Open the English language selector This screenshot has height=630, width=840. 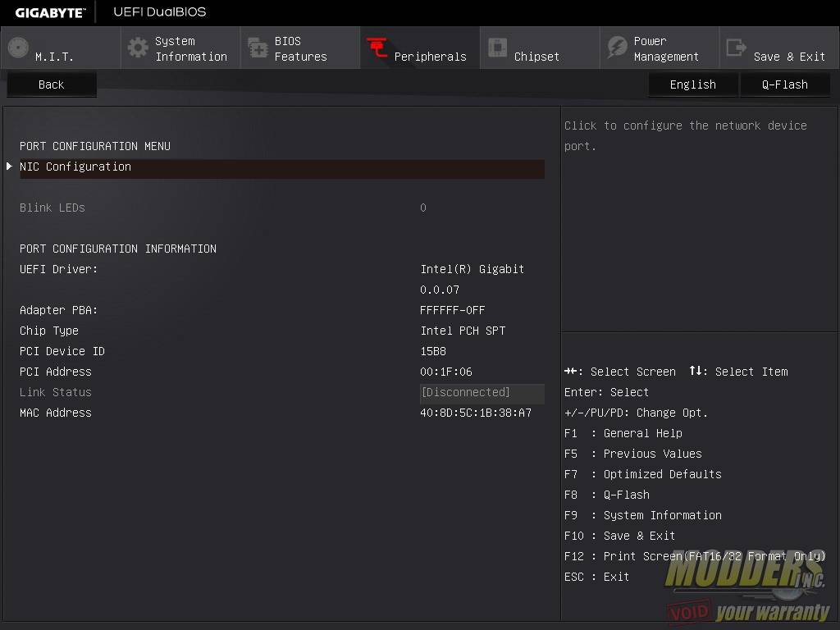pyautogui.click(x=692, y=84)
